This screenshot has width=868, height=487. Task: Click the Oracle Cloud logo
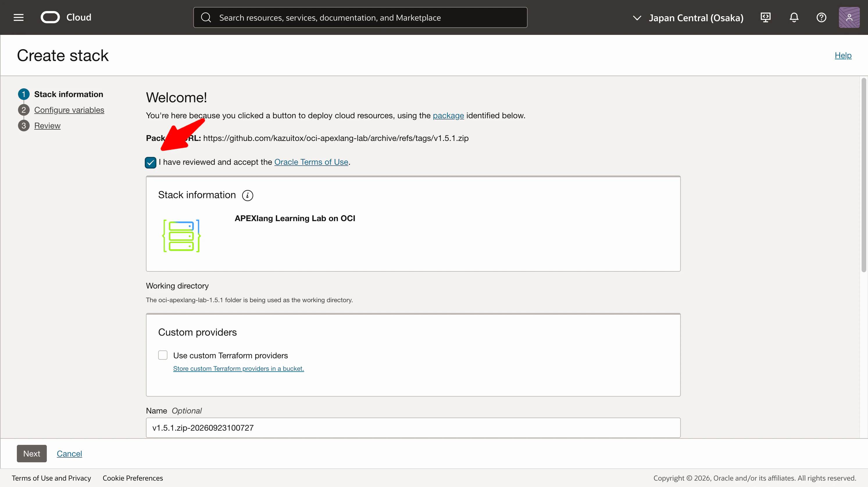tap(50, 17)
